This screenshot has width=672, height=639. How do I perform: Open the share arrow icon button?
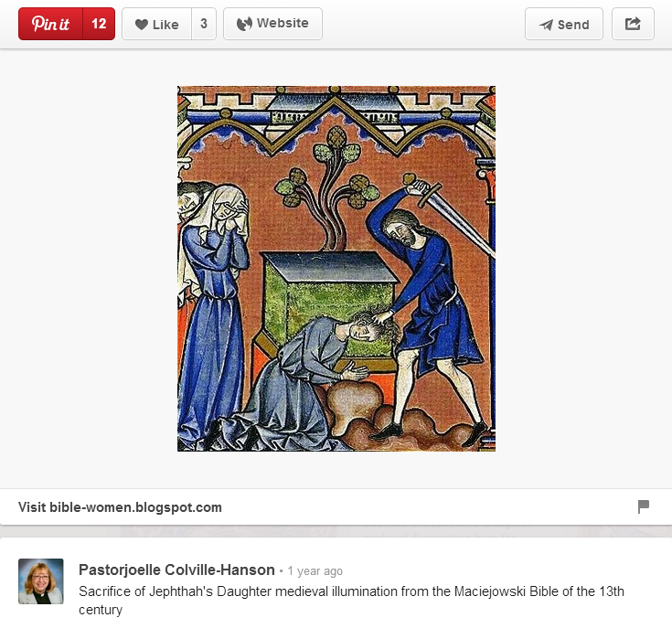tap(633, 24)
